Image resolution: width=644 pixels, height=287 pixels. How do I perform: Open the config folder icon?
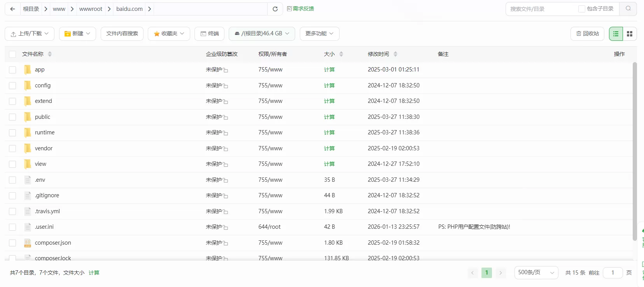pos(27,85)
